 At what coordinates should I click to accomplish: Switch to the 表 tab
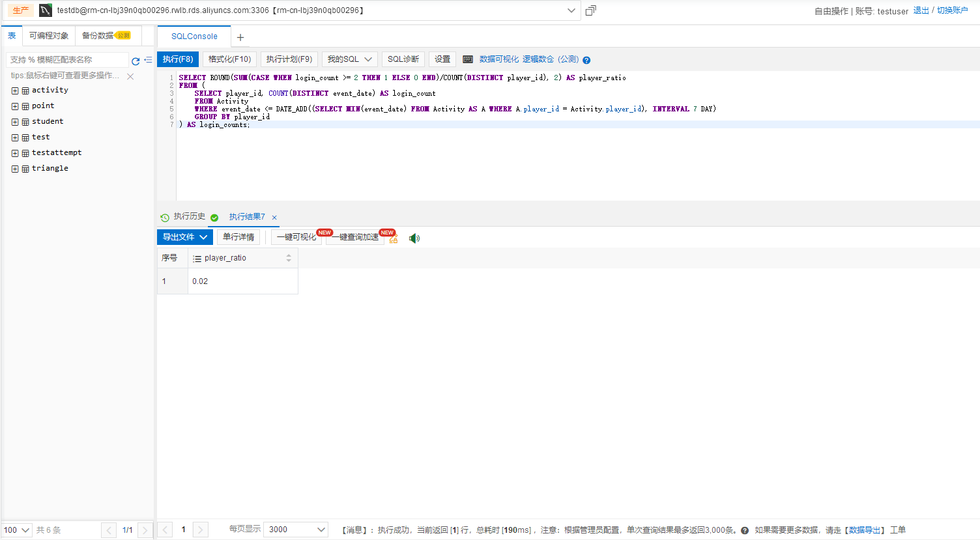[x=12, y=36]
